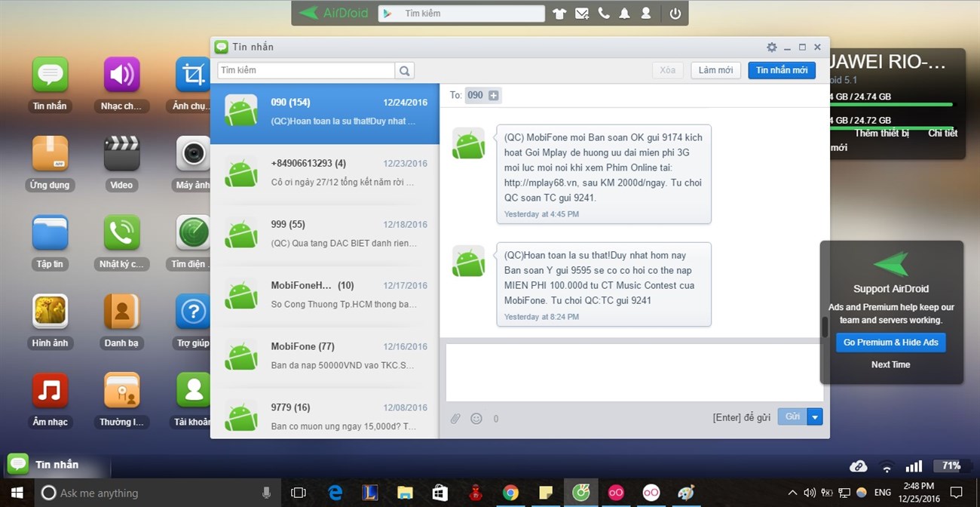980x507 pixels.
Task: Open the Ảnh chụp screenshot icon
Action: [x=193, y=75]
